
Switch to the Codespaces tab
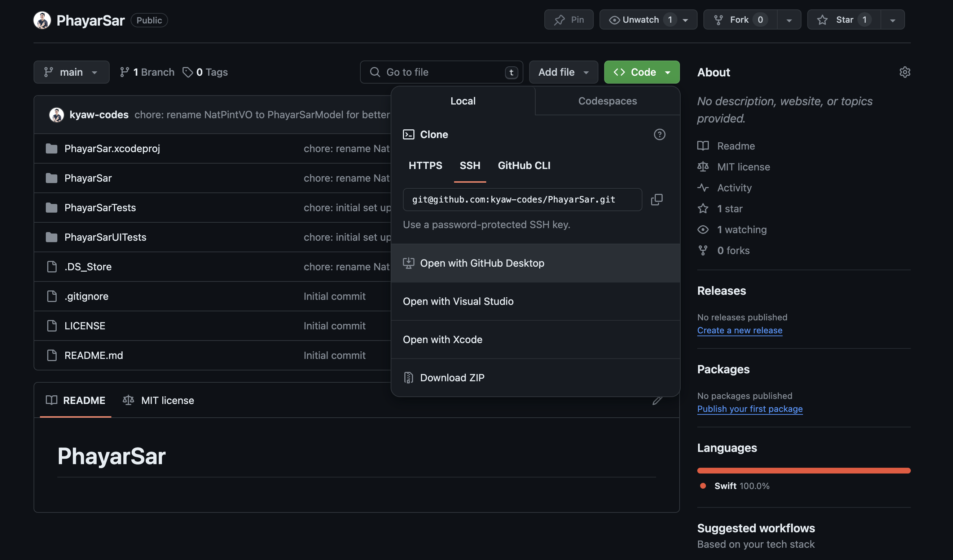point(607,101)
